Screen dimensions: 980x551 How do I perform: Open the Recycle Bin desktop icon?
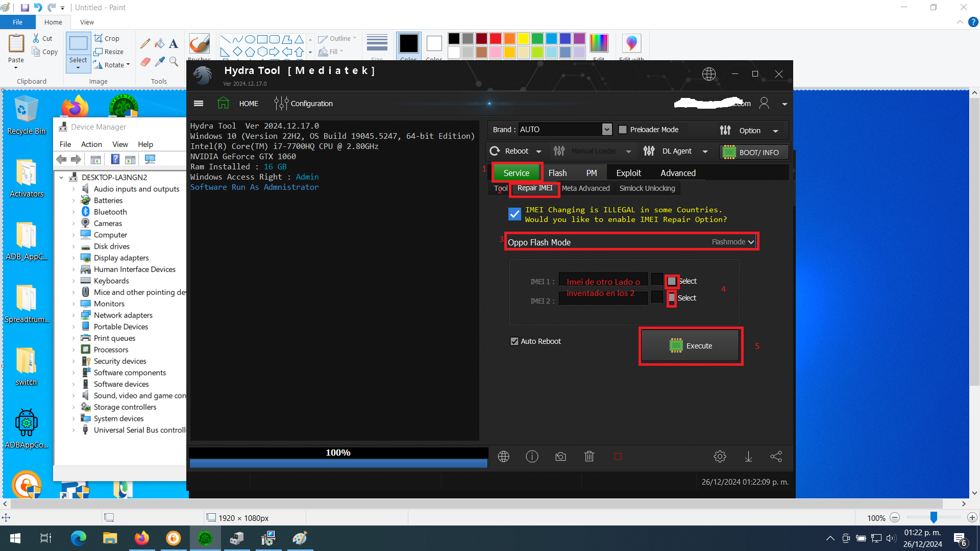tap(26, 115)
